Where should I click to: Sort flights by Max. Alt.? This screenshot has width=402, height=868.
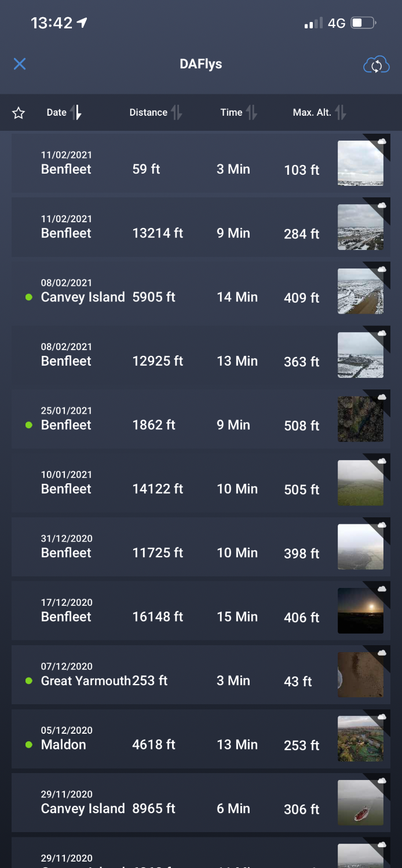coord(319,112)
